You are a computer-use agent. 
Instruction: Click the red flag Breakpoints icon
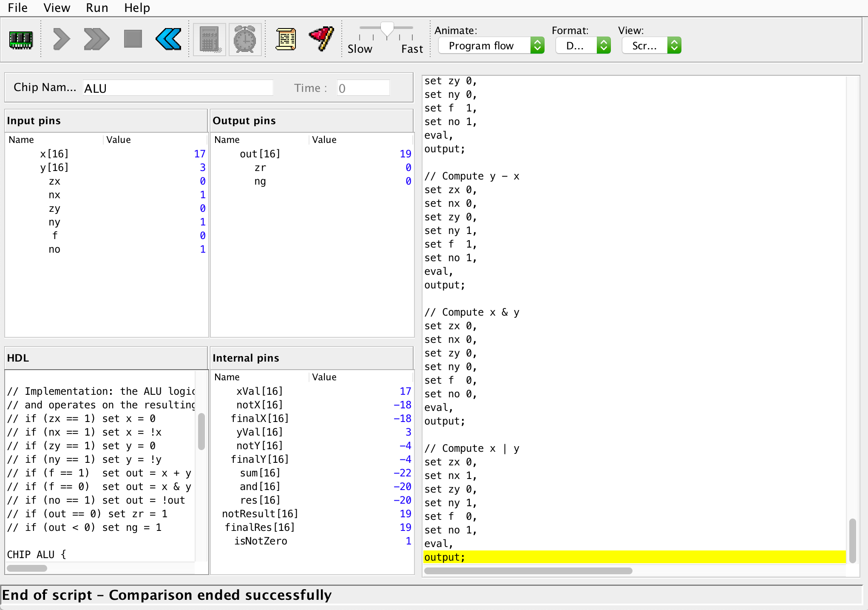pos(321,39)
